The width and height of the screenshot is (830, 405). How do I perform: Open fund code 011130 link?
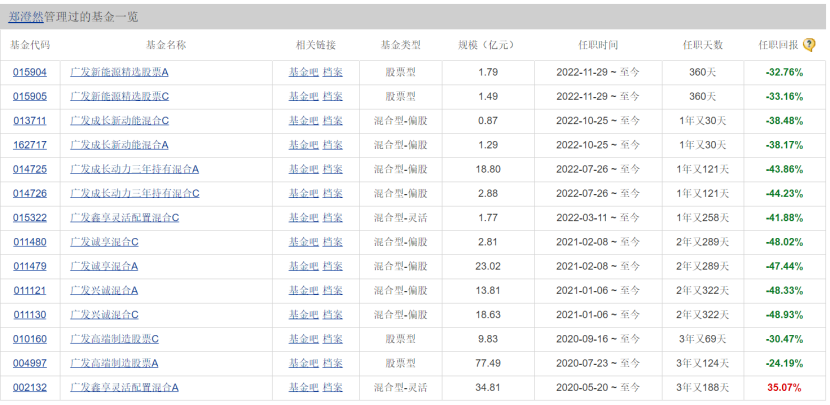pyautogui.click(x=30, y=314)
